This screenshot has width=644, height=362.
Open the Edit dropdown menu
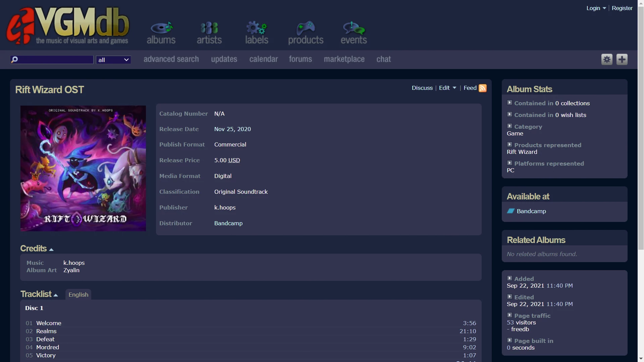pyautogui.click(x=447, y=88)
